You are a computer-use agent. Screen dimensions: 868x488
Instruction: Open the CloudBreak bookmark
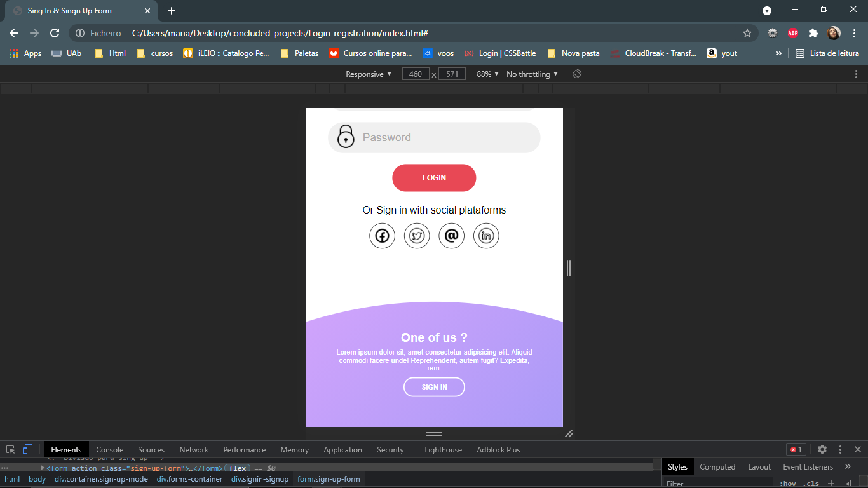click(x=654, y=53)
